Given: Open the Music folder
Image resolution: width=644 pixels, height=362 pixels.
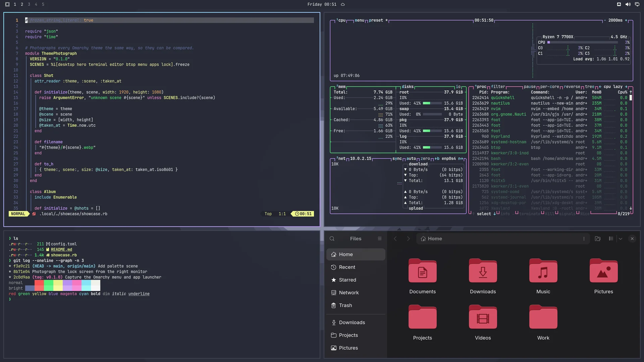Looking at the screenshot, I should [x=543, y=276].
